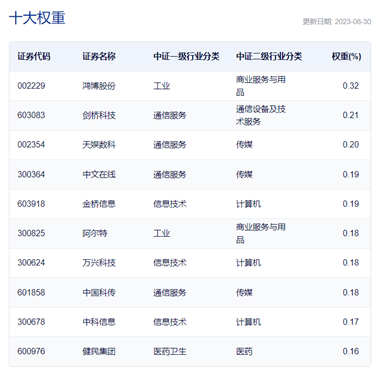The width and height of the screenshot is (380, 381).
Task: Select weight 0.18 for 中国科传
Action: coord(351,292)
